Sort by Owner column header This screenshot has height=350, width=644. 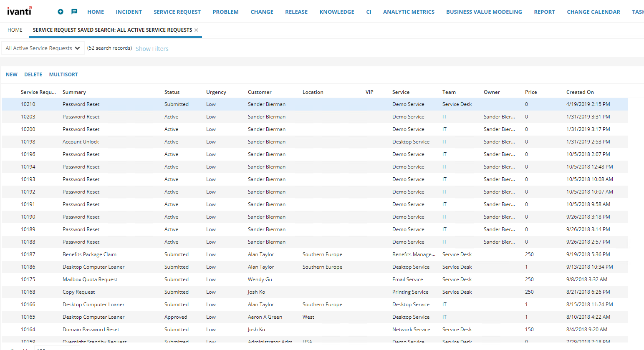(x=492, y=92)
